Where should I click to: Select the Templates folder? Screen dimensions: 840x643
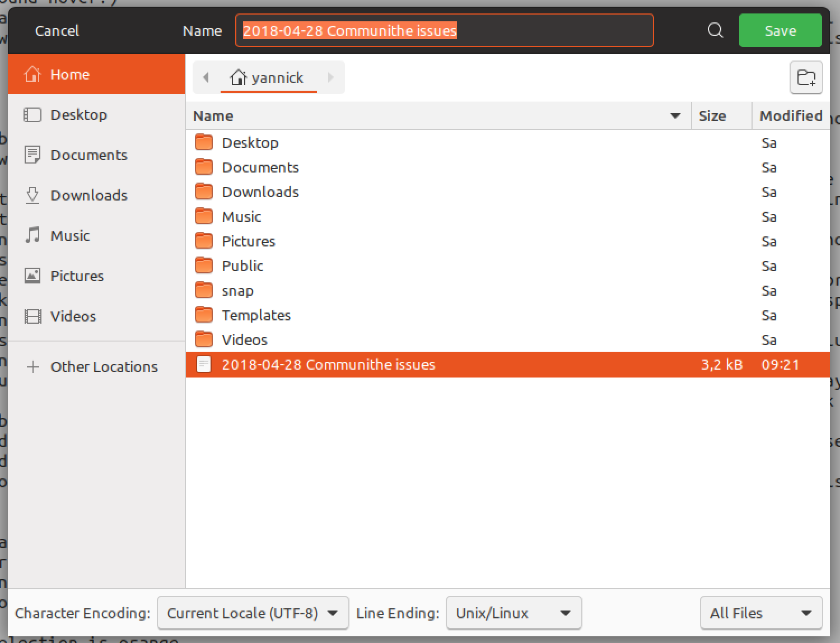[x=256, y=315]
